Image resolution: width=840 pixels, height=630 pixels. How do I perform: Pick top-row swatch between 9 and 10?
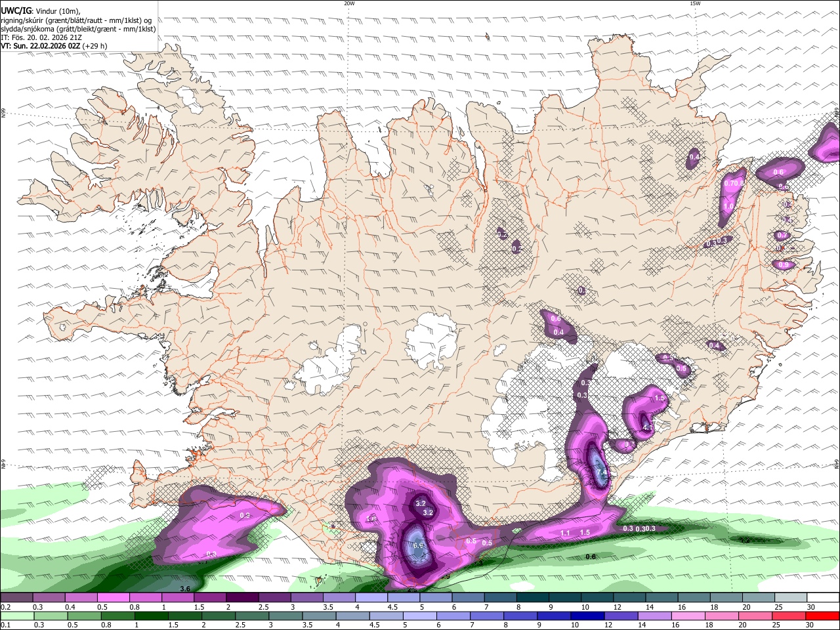[x=564, y=598]
